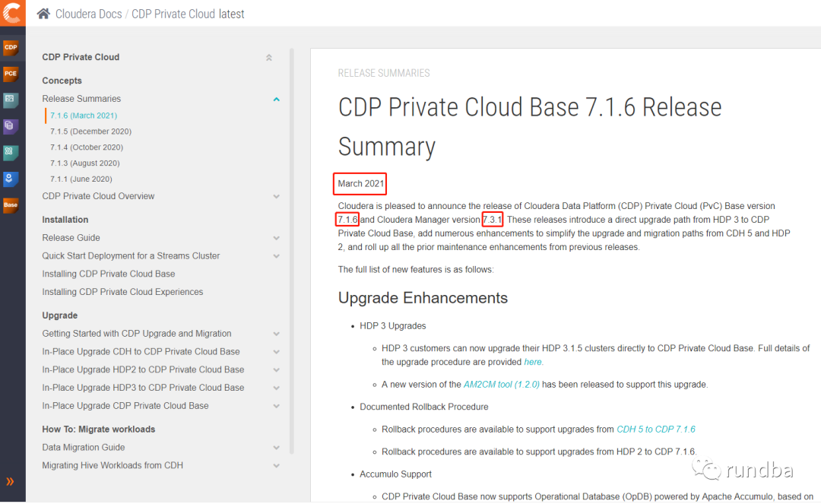Expand CDP Private Cloud Overview

click(x=277, y=196)
